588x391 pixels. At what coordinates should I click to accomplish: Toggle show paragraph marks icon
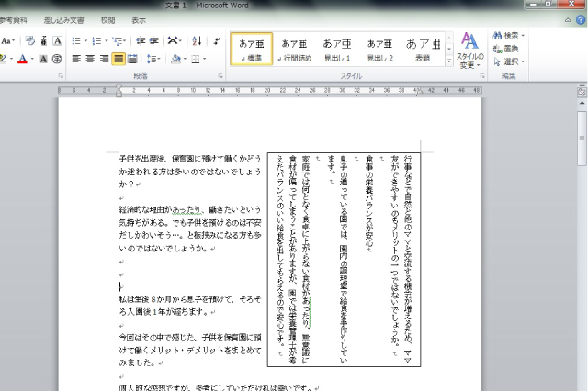(x=217, y=40)
